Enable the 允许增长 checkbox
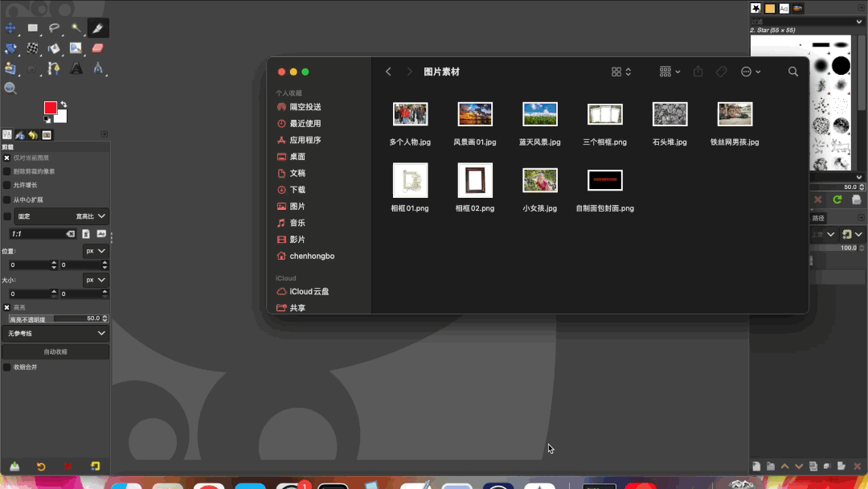 6,185
